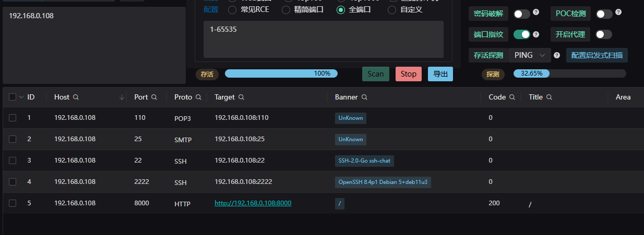Click the search icon beside the Host header

76,97
